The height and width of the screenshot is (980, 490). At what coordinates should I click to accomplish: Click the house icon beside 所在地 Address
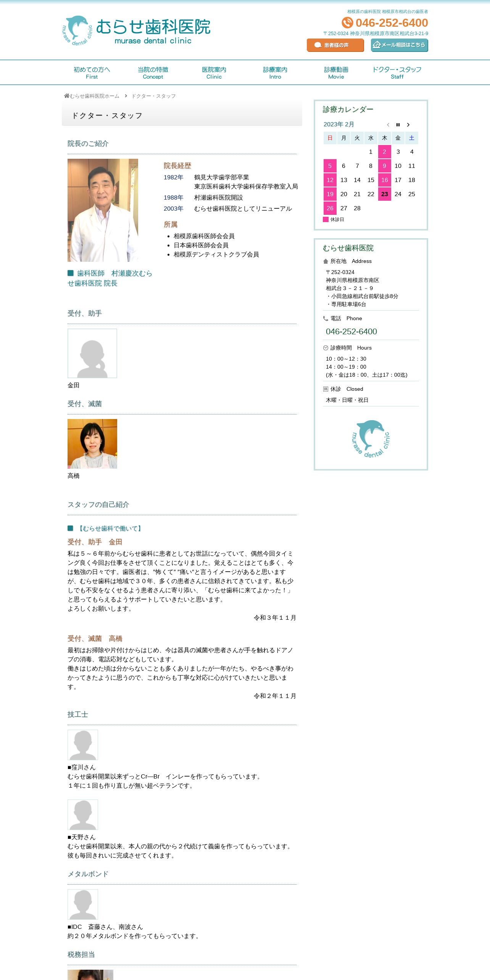pos(326,261)
